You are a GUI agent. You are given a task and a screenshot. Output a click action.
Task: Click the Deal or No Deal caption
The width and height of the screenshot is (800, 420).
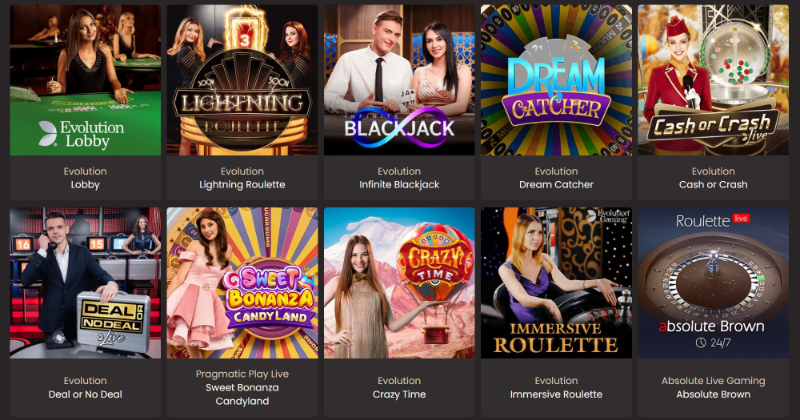85,394
